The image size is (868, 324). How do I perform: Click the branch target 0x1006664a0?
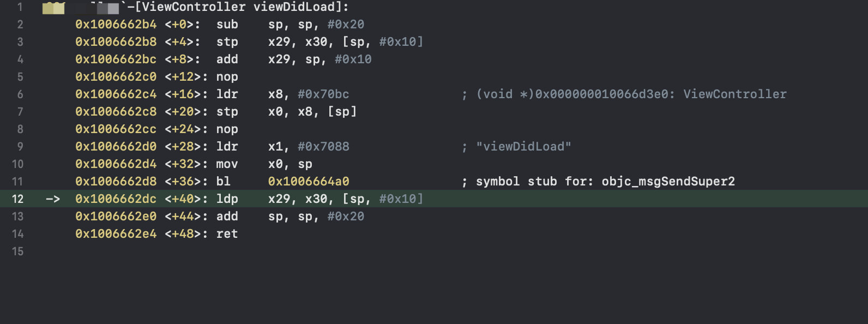309,182
